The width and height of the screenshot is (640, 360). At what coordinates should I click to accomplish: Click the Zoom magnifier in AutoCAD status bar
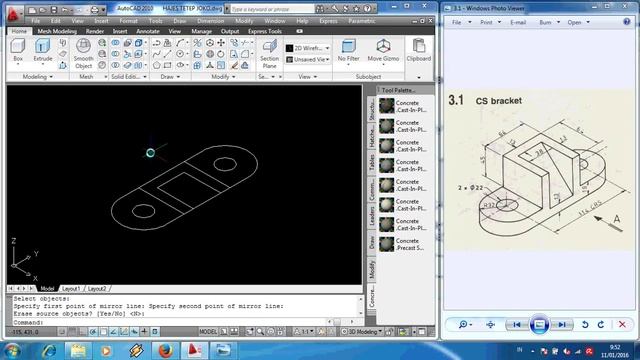coord(260,332)
